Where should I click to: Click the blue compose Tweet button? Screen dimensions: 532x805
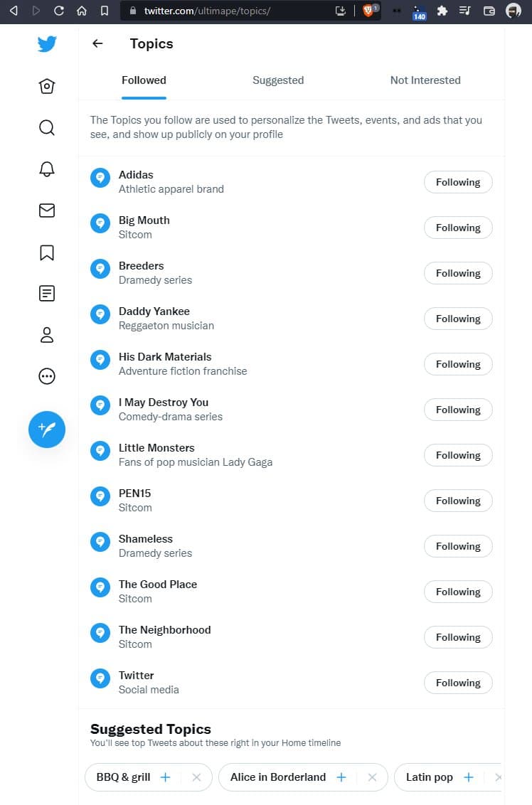(x=47, y=430)
